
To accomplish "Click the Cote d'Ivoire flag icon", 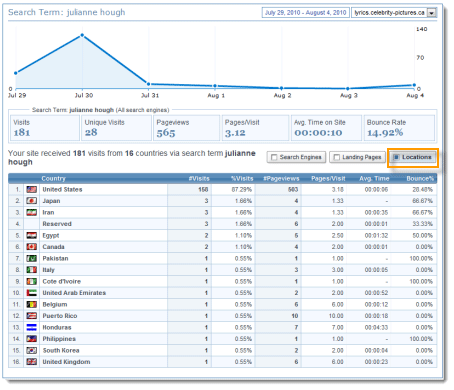I will point(32,282).
